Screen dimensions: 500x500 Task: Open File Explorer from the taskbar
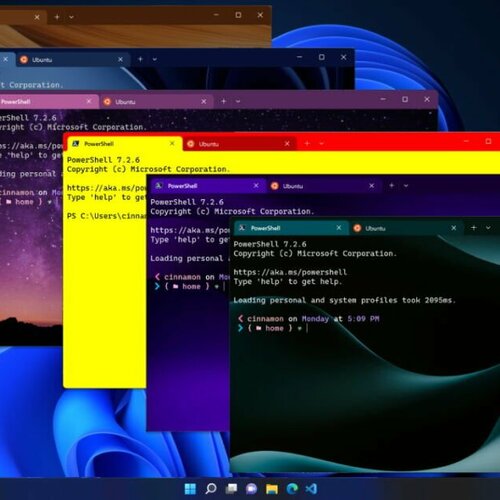(x=272, y=489)
